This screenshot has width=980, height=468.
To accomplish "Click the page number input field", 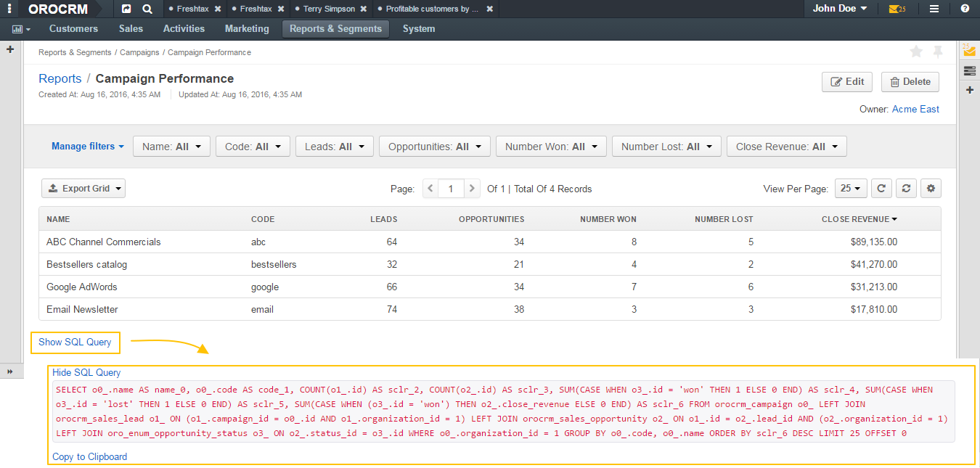I will tap(451, 189).
